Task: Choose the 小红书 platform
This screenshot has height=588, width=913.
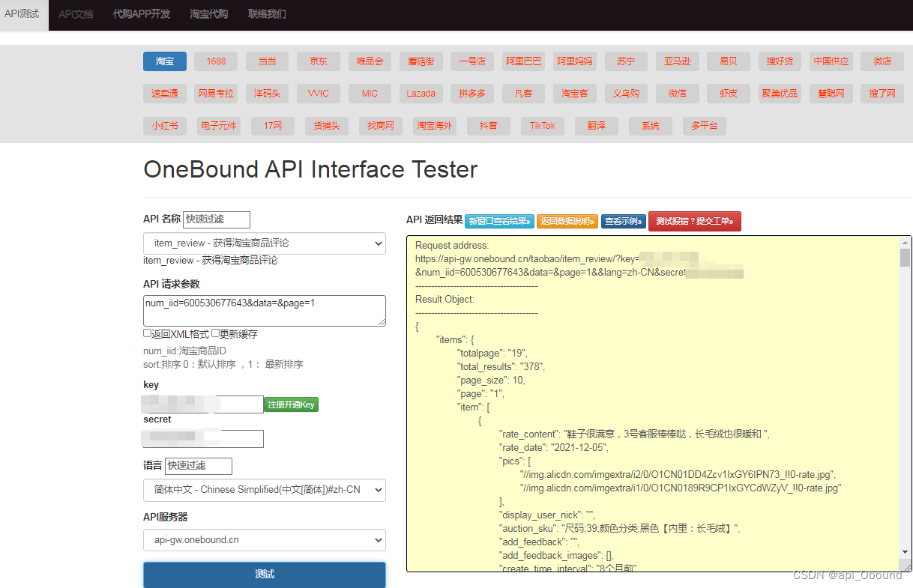Action: (x=165, y=126)
